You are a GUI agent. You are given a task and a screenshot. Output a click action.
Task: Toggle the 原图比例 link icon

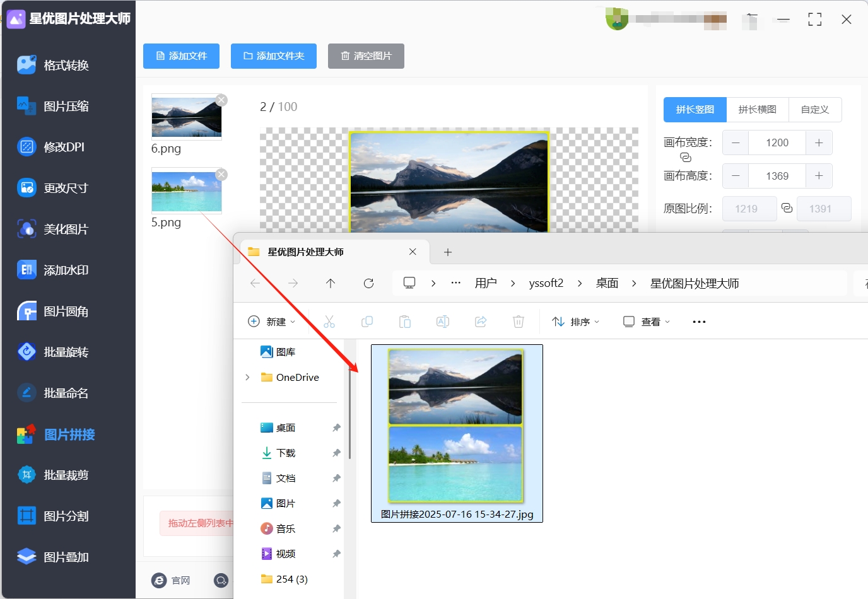pyautogui.click(x=787, y=207)
